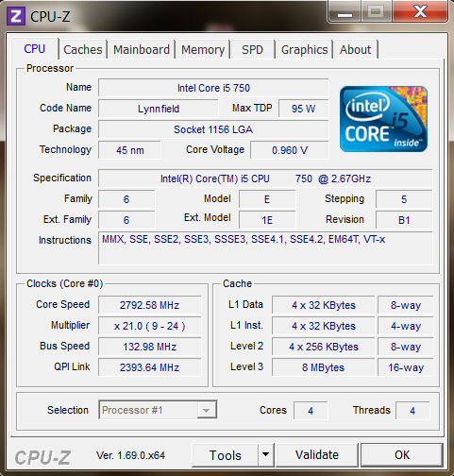This screenshot has width=454, height=476.
Task: Click the CPU-Z purple Z title icon
Action: pyautogui.click(x=16, y=17)
